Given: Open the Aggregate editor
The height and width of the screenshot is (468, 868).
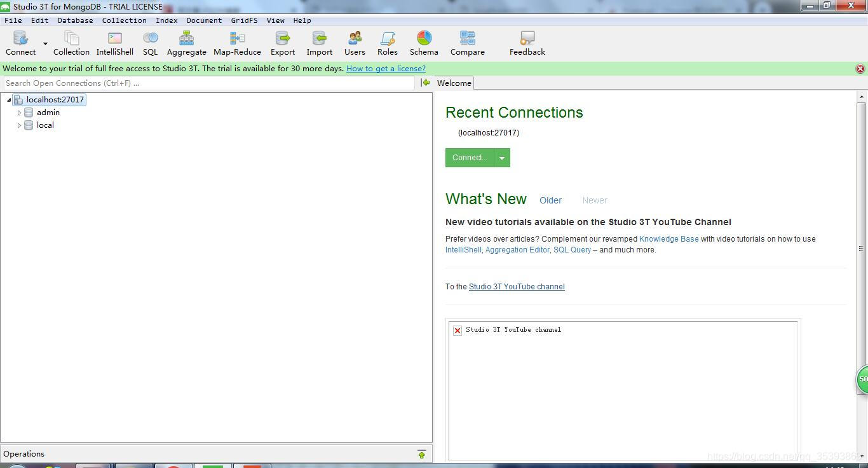Looking at the screenshot, I should (186, 43).
